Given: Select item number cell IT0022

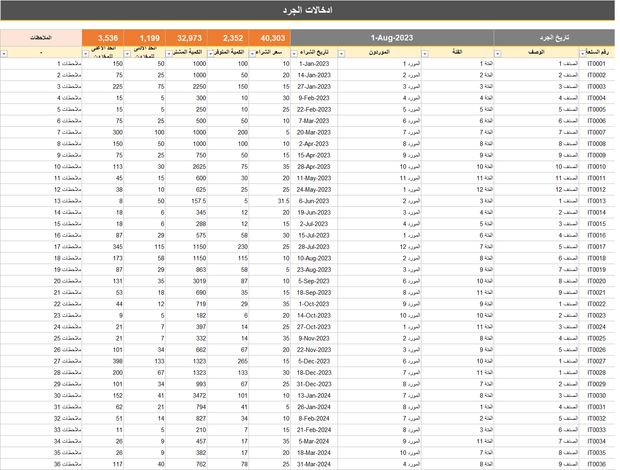Looking at the screenshot, I should pyautogui.click(x=597, y=304).
